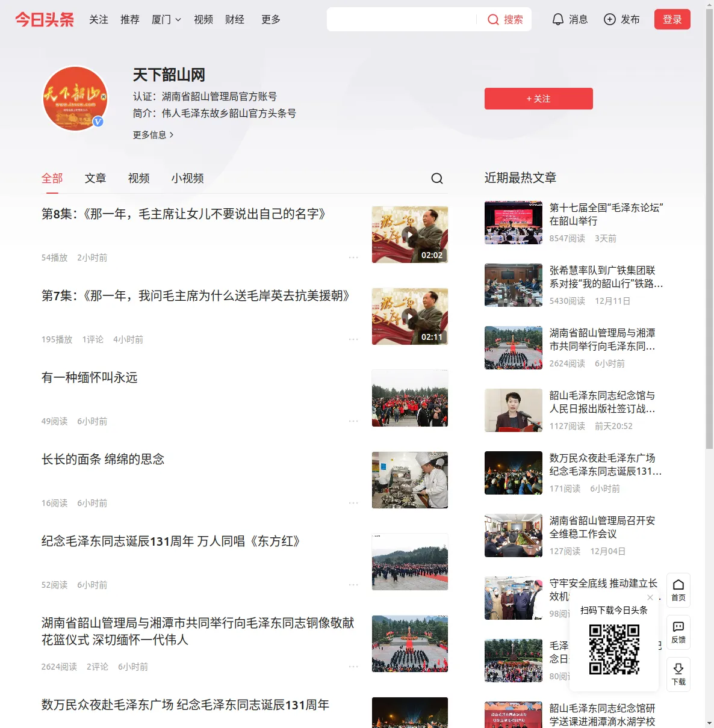
Task: Open 推荐 in top navigation
Action: pos(130,20)
